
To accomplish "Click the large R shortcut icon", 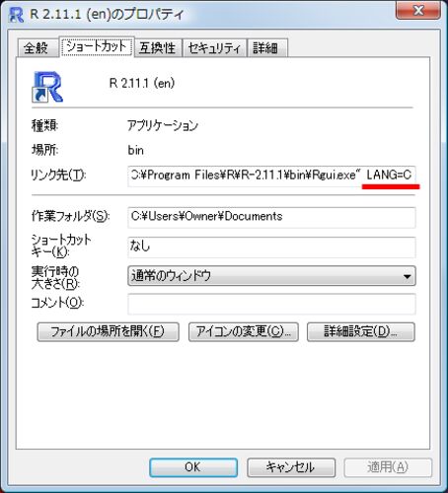I will tap(47, 87).
